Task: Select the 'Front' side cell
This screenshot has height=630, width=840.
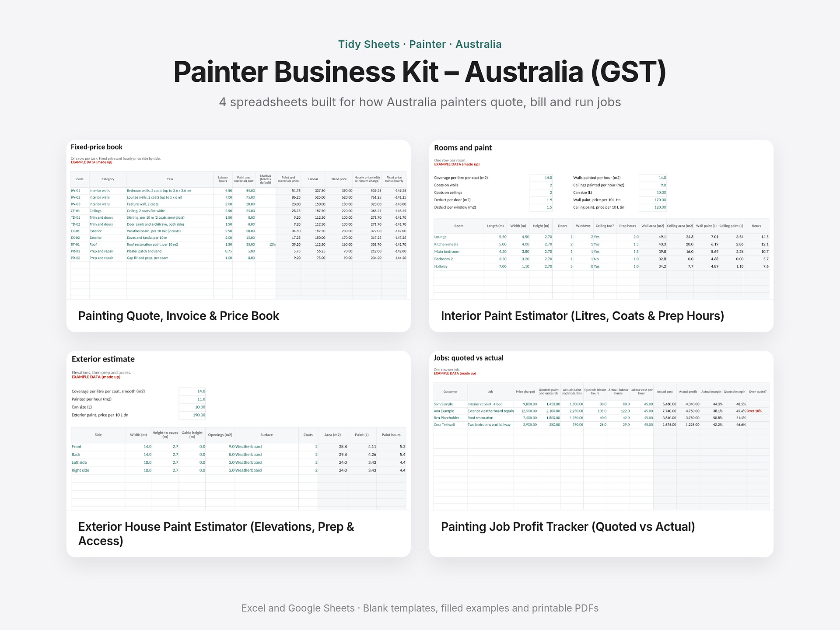Action: (98, 447)
